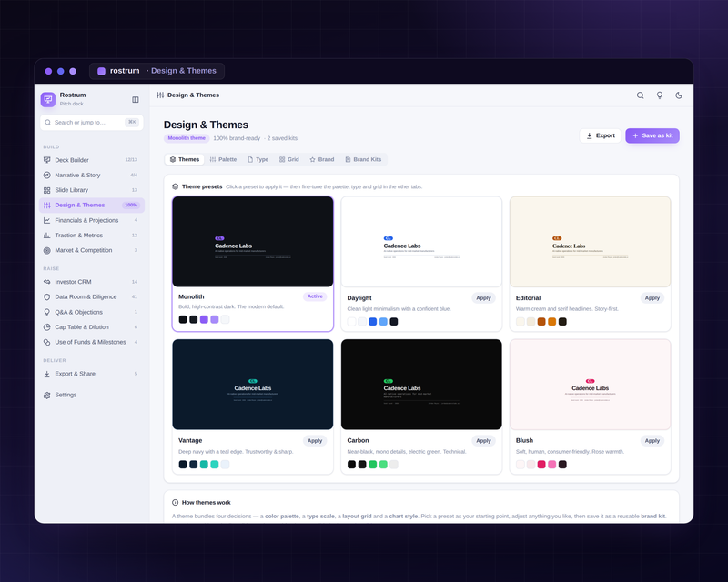This screenshot has height=582, width=728.
Task: Open search using the magnifier icon in top bar
Action: coord(641,95)
